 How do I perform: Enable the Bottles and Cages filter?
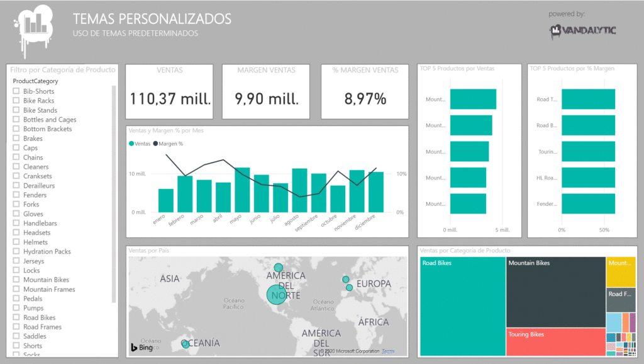(16, 119)
